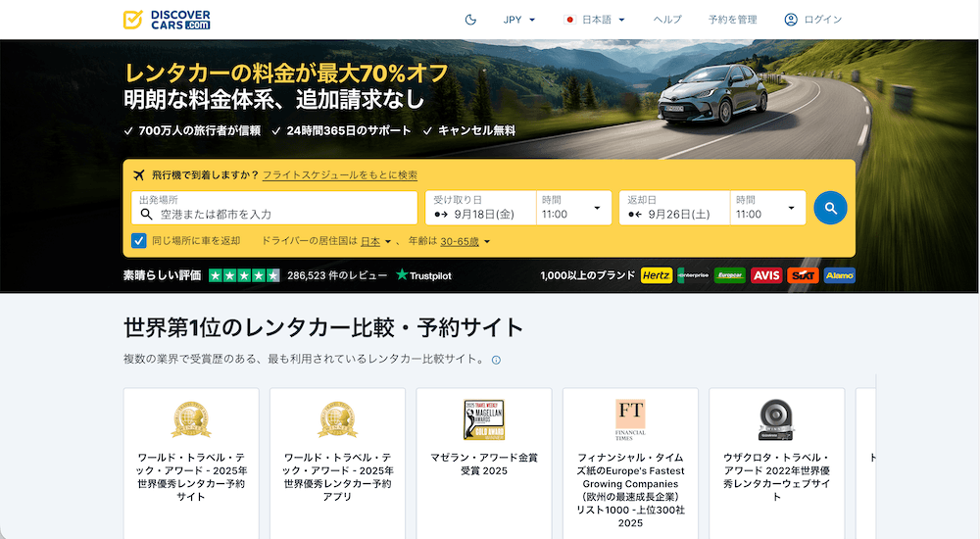Click the info icon beside subtitle
The height and width of the screenshot is (539, 980).
(x=496, y=360)
